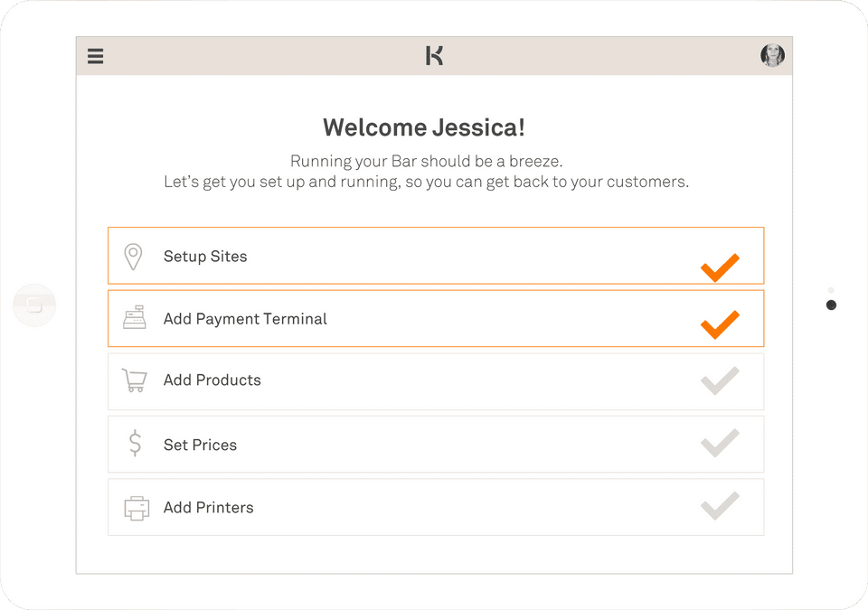Toggle the Add Printers gray checkmark
This screenshot has width=868, height=610.
720,506
